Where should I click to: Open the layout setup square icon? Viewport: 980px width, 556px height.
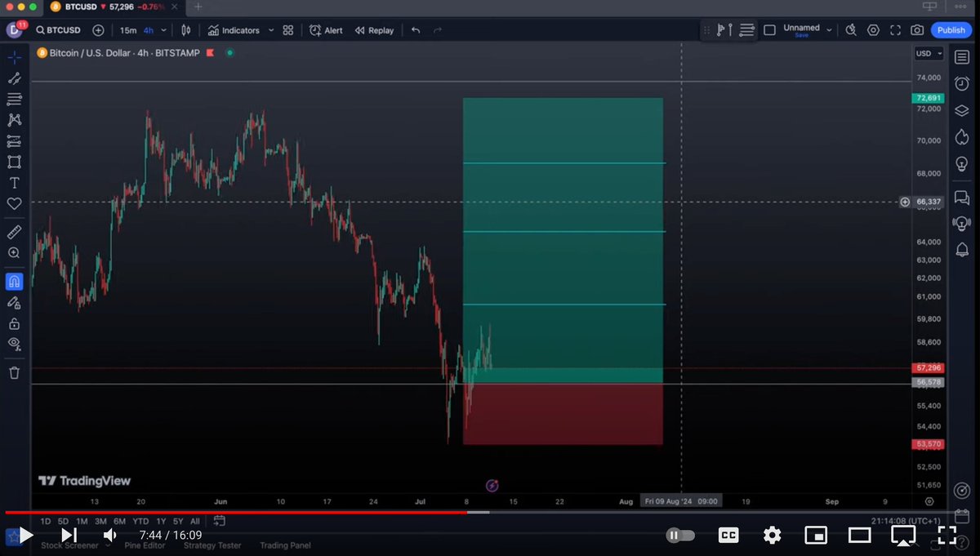769,30
